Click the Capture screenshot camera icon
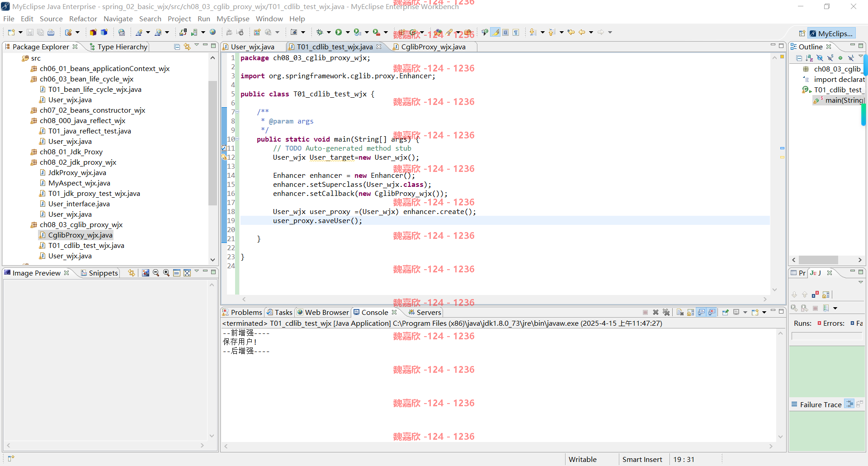This screenshot has height=466, width=868. tap(294, 32)
